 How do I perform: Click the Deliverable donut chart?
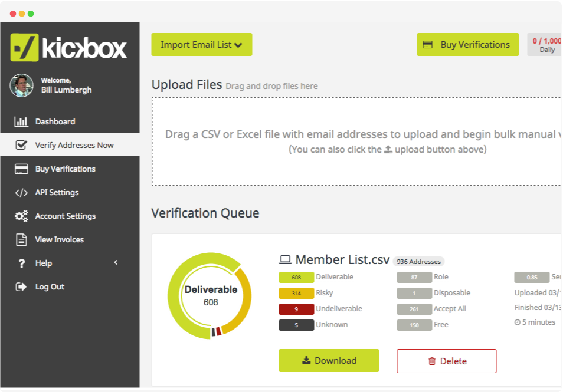point(211,295)
